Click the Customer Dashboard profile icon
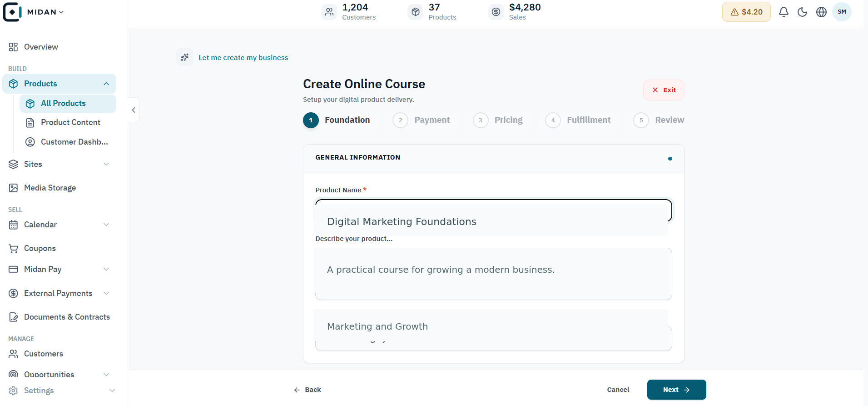 (30, 142)
